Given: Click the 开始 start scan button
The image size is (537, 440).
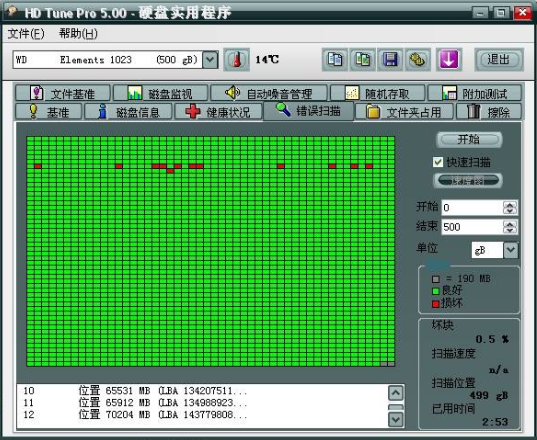Looking at the screenshot, I should pos(469,140).
